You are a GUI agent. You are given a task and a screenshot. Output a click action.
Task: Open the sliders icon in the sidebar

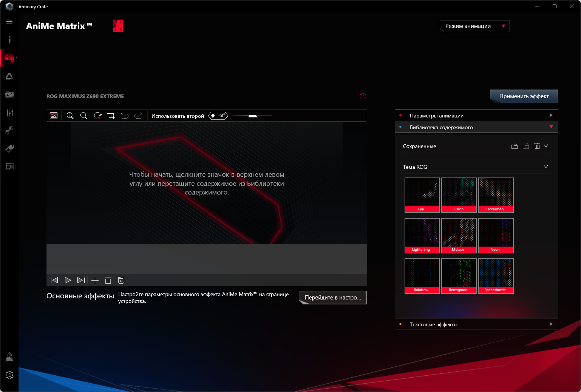9,112
